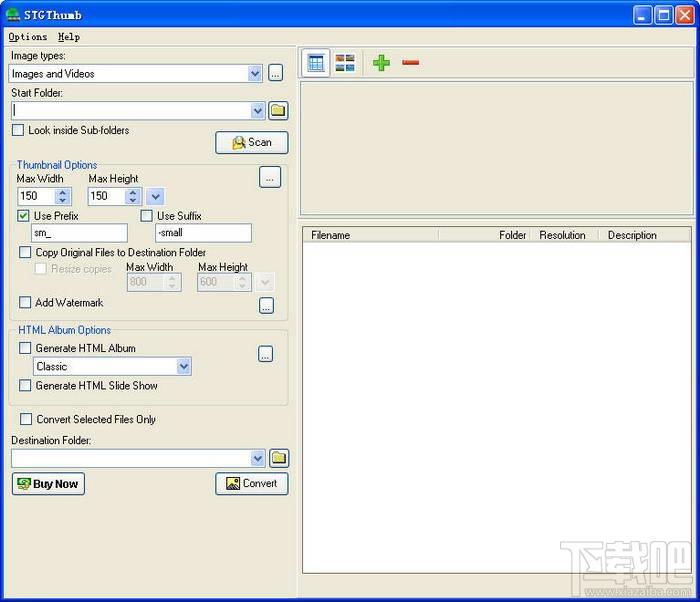Switch to the details list view icon
Viewport: 700px width, 602px height.
tap(316, 63)
